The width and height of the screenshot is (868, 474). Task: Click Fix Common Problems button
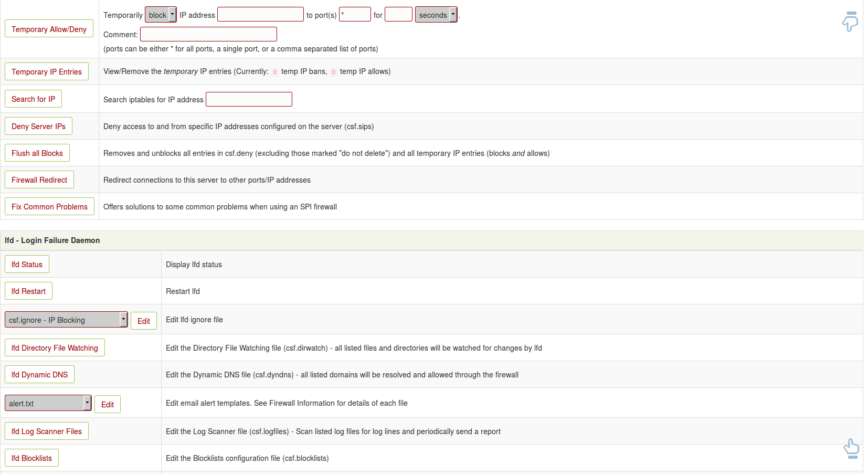(x=49, y=207)
